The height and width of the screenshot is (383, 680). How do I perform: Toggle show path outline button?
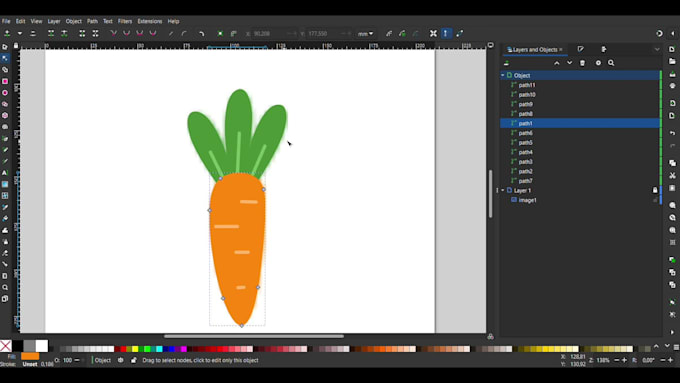coord(460,33)
